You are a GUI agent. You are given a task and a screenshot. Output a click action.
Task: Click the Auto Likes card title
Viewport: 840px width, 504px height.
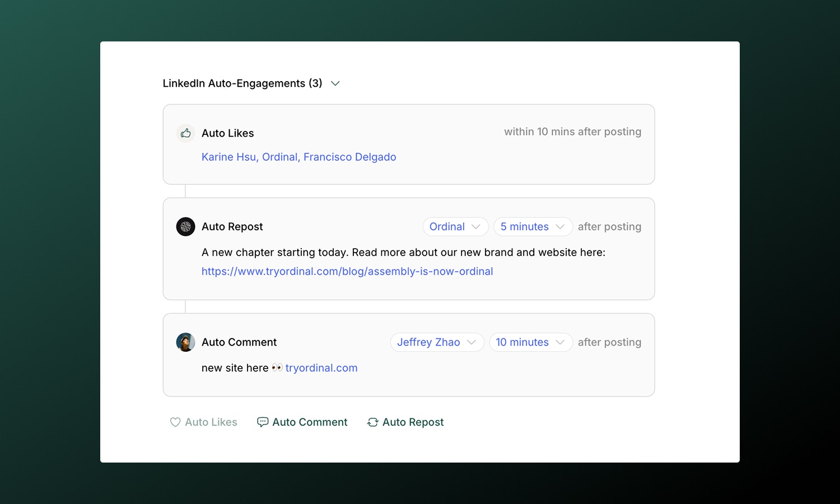click(228, 133)
